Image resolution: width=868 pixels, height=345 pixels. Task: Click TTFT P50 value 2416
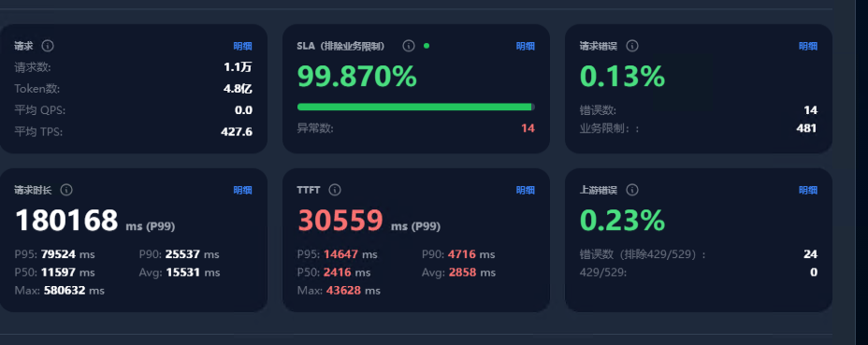pos(337,272)
